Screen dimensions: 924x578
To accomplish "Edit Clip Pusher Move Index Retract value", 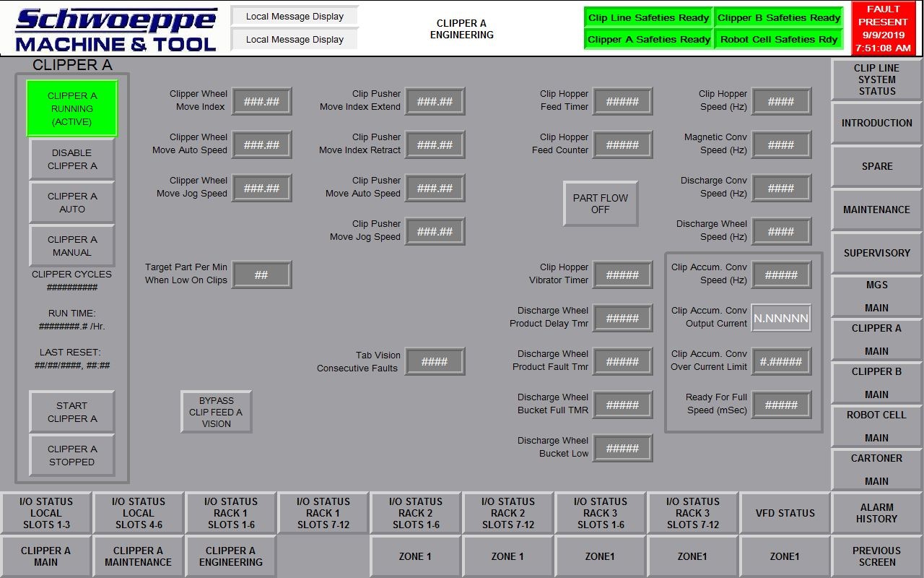I will click(435, 145).
